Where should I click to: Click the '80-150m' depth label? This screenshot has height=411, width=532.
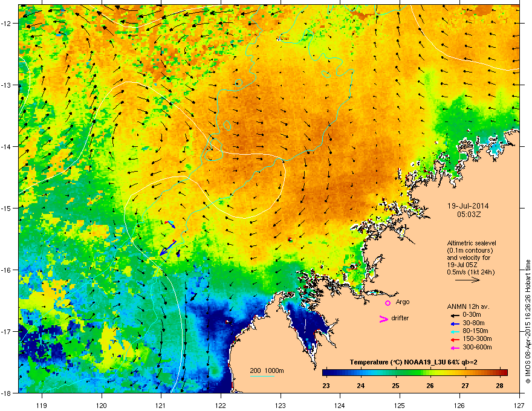[x=475, y=331]
